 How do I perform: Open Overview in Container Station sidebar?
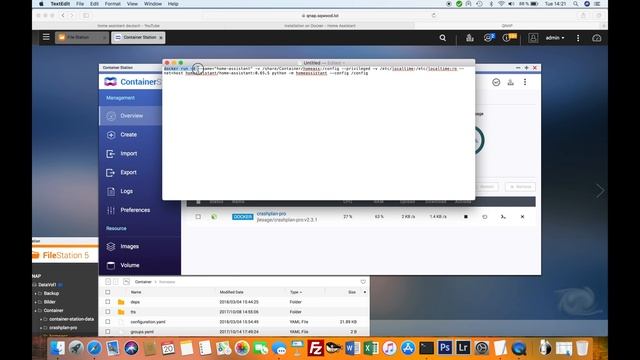tap(131, 116)
